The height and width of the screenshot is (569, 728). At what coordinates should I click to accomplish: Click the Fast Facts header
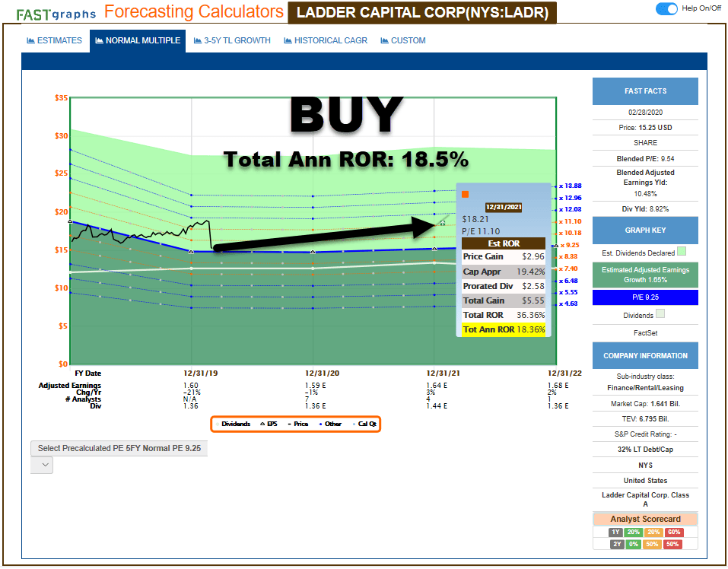tap(645, 91)
